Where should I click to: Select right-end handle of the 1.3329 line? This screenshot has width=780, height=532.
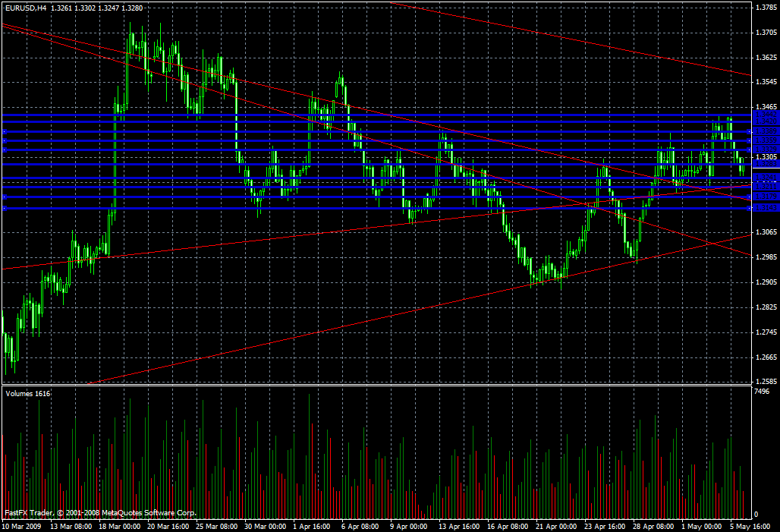pyautogui.click(x=750, y=150)
